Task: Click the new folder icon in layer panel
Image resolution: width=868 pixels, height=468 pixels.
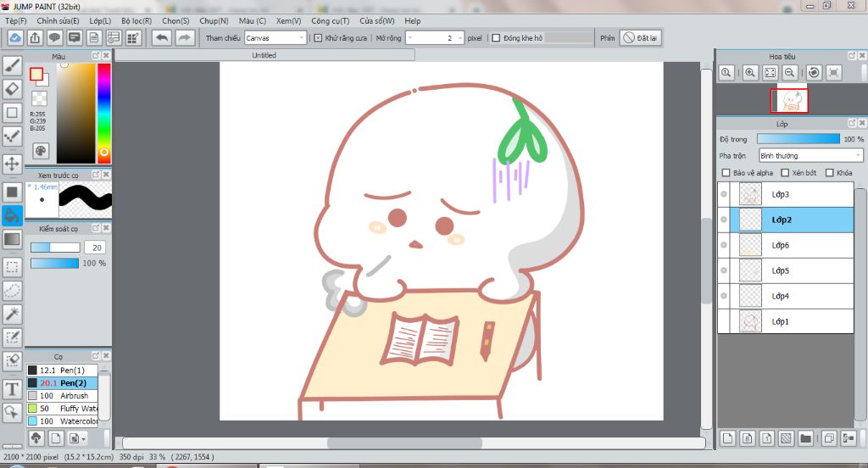Action: pos(805,438)
